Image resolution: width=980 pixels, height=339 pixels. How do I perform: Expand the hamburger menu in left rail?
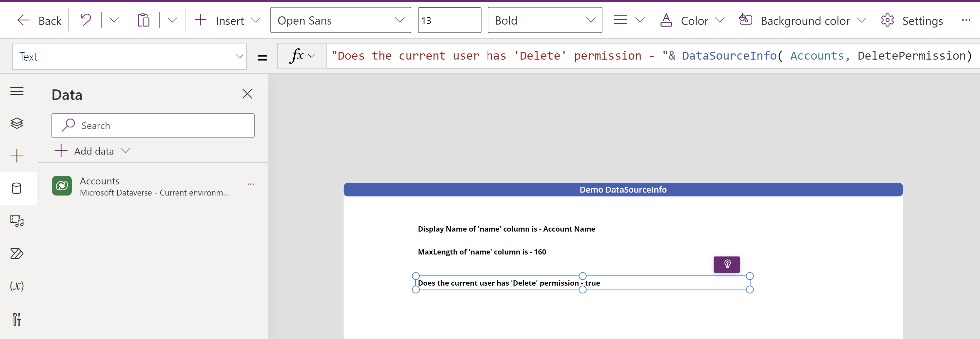click(x=17, y=91)
